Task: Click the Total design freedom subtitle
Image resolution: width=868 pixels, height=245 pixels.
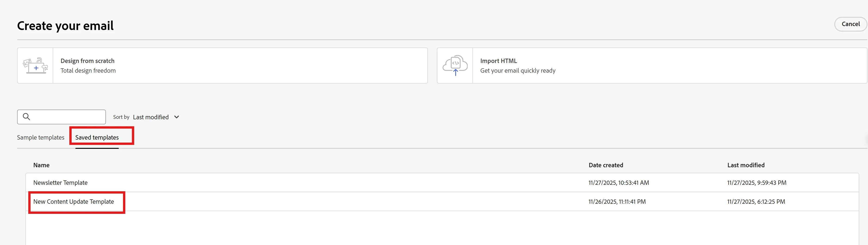Action: coord(88,71)
